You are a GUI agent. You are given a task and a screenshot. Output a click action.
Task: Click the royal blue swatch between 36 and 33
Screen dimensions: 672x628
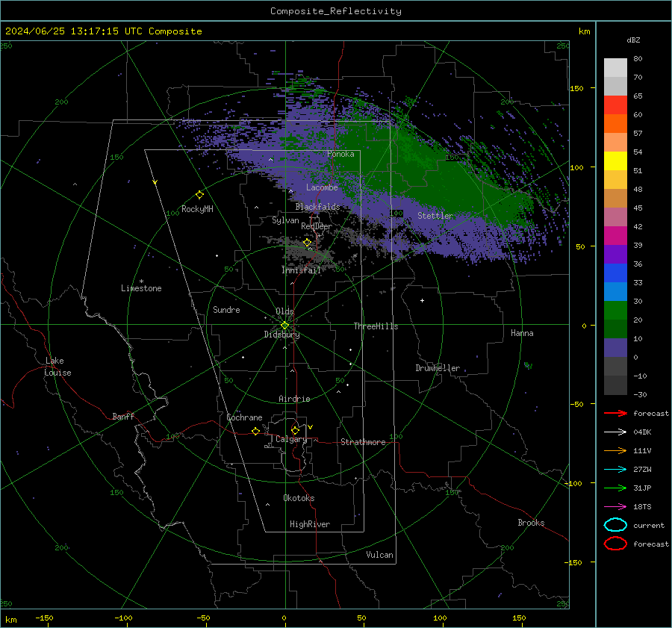615,273
